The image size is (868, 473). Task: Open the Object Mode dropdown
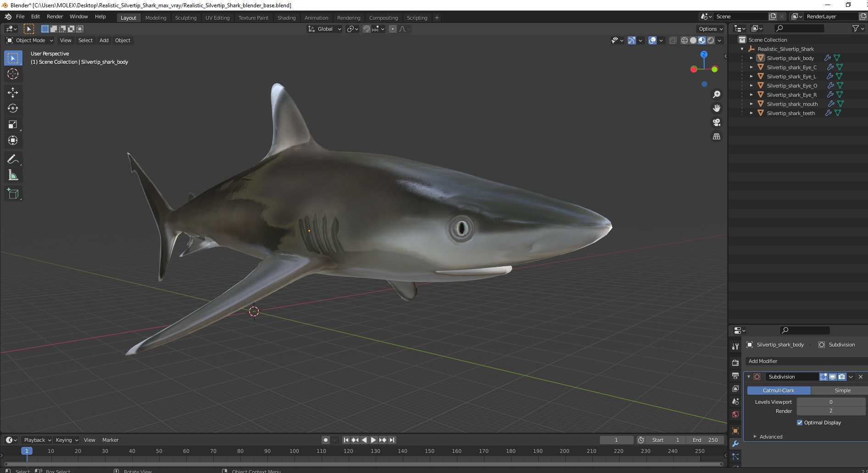[x=30, y=40]
